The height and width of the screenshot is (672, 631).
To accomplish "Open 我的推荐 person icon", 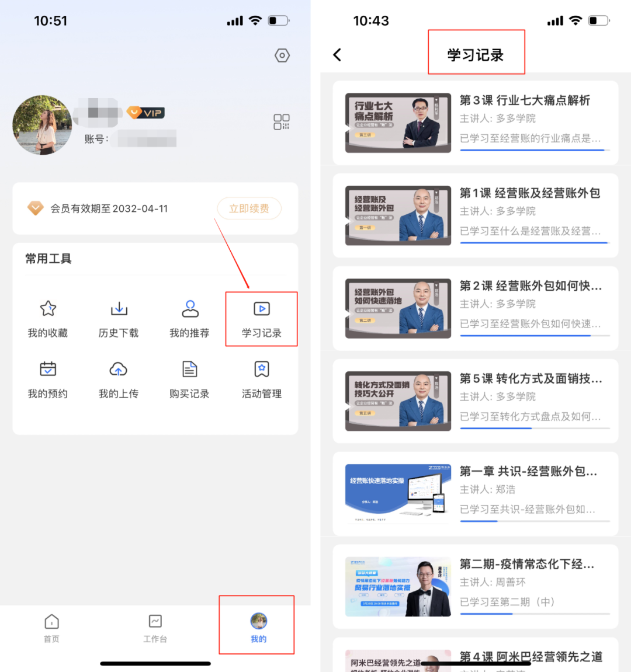I will pyautogui.click(x=190, y=309).
